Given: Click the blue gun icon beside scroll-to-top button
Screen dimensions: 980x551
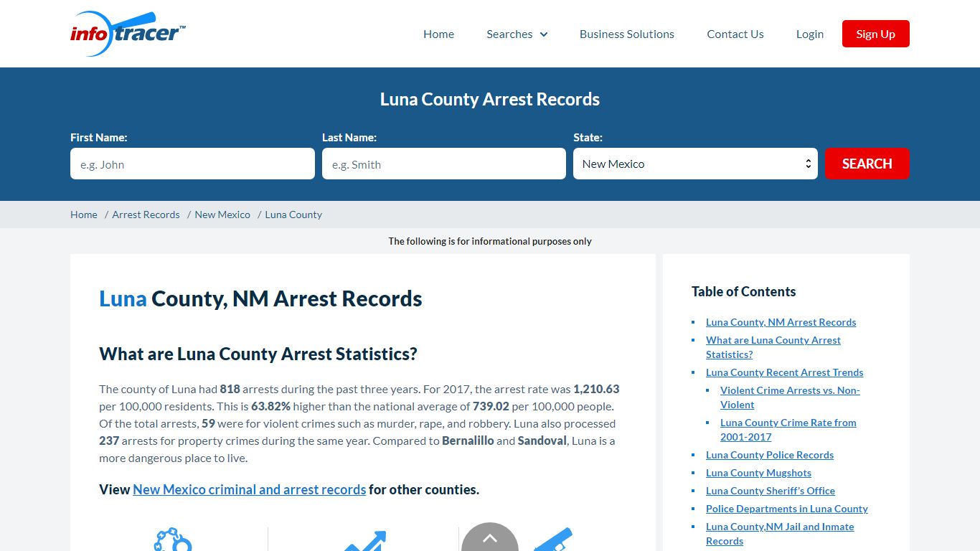Looking at the screenshot, I should (553, 540).
